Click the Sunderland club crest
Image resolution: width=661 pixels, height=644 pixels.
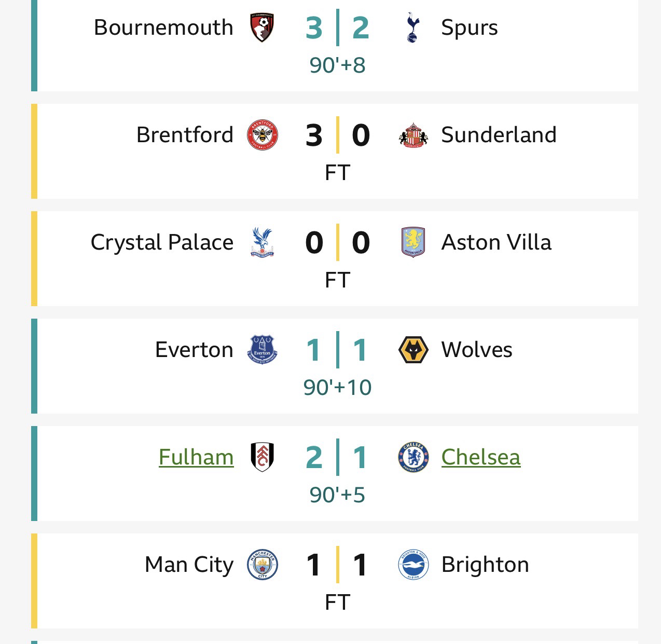(413, 135)
